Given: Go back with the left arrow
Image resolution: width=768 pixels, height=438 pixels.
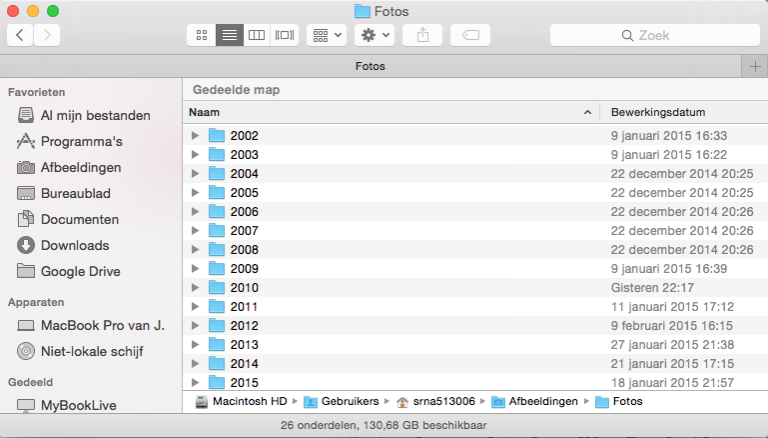Looking at the screenshot, I should coord(20,35).
